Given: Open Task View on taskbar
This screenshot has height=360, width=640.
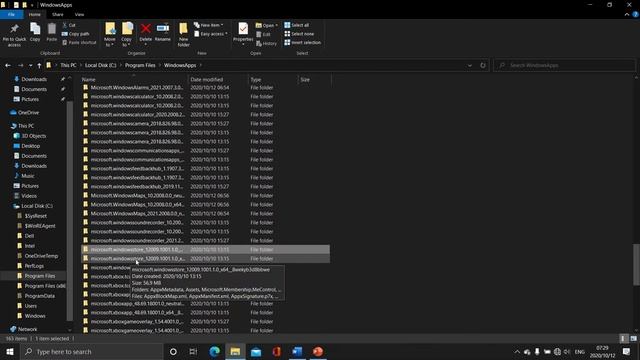Looking at the screenshot, I should click(x=193, y=351).
